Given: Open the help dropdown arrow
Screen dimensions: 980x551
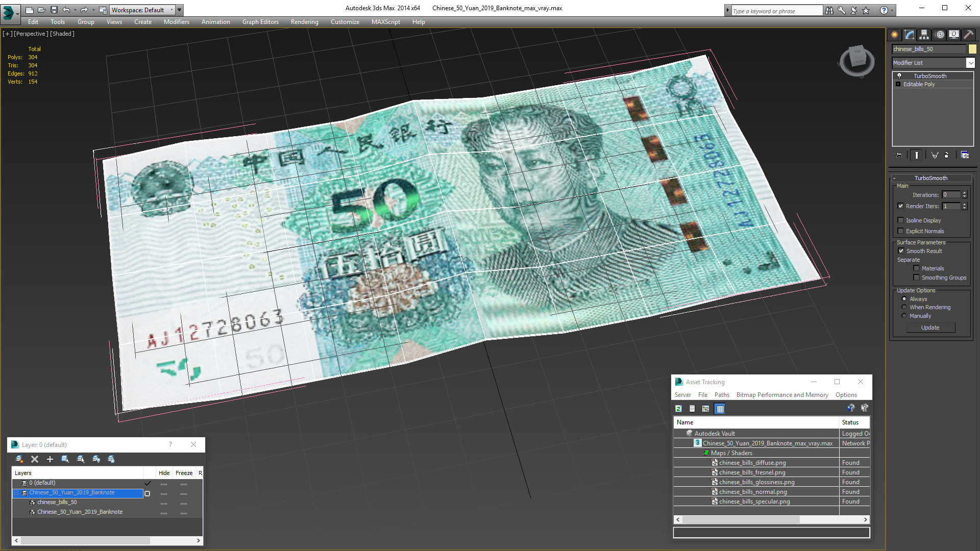Looking at the screenshot, I should point(892,10).
